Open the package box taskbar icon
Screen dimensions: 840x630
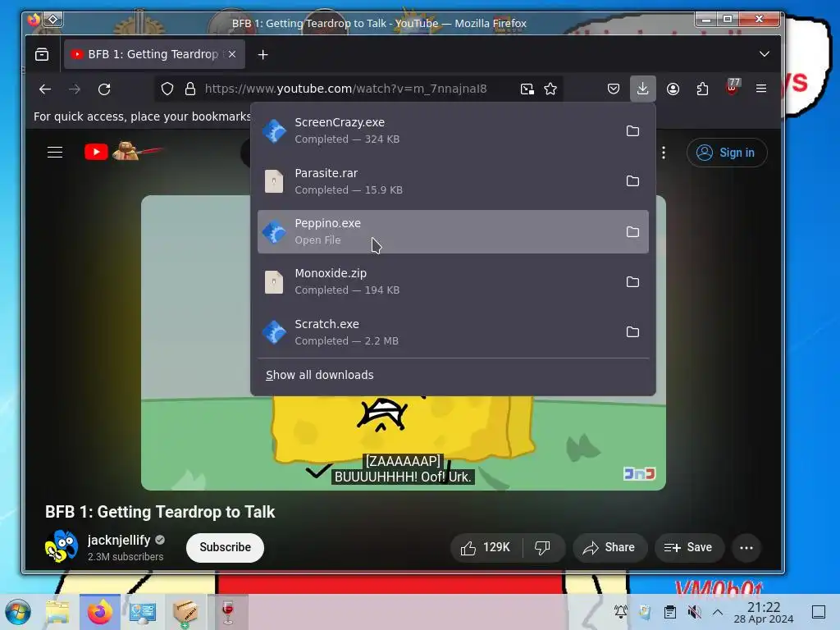[185, 611]
